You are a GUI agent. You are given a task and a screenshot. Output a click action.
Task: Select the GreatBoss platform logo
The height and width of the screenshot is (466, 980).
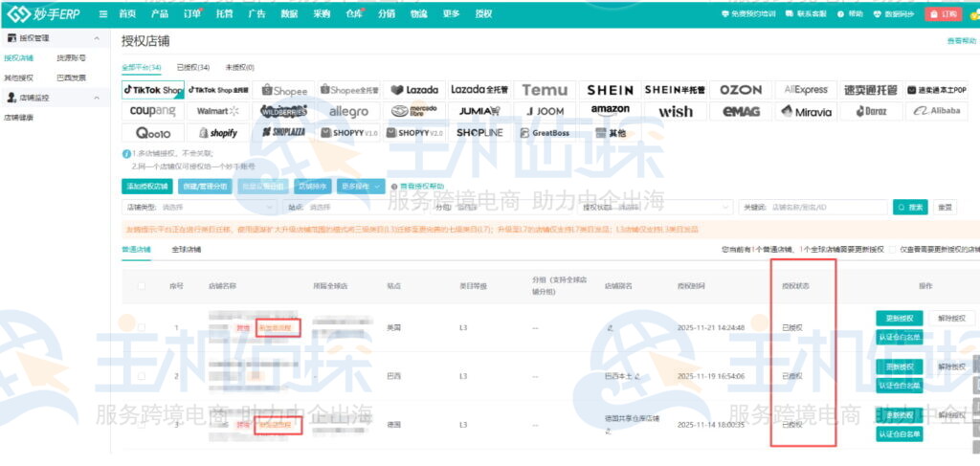[x=545, y=132]
